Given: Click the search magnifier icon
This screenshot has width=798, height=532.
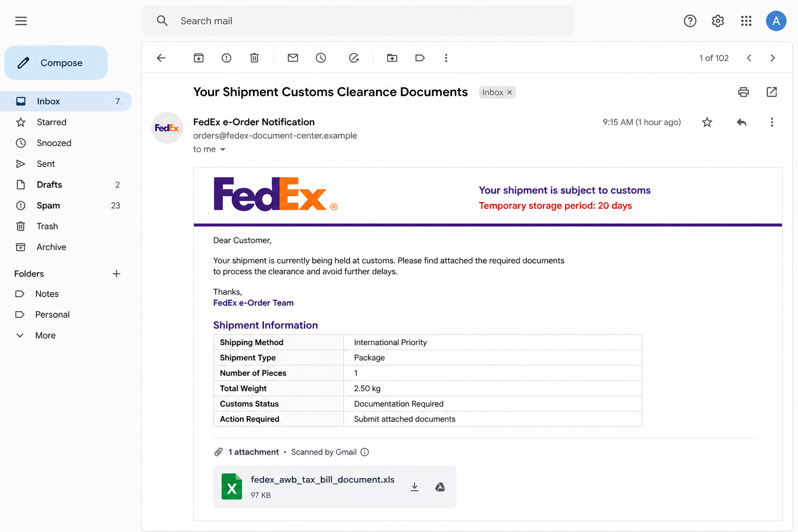Looking at the screenshot, I should tap(162, 21).
